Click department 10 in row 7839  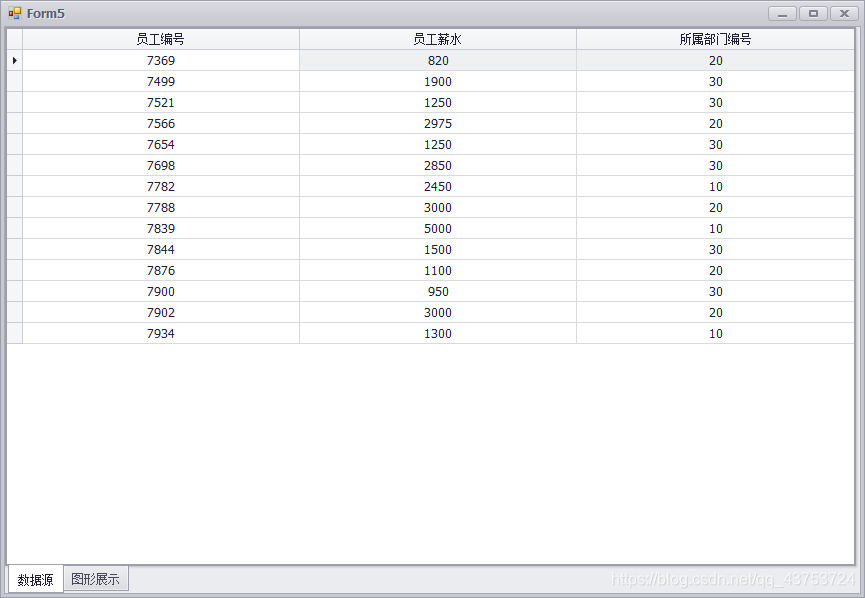[x=715, y=228]
